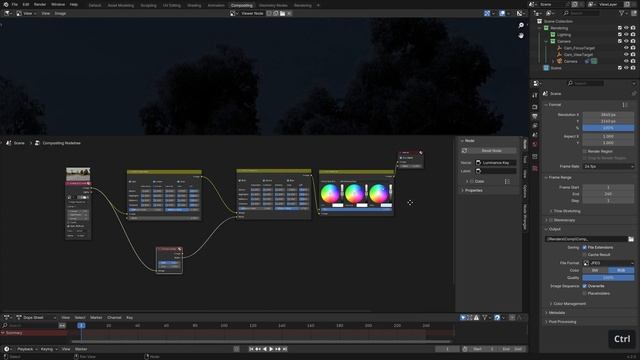This screenshot has height=360, width=640.
Task: Click the pan hand gizmo in the image viewer
Action: tap(521, 36)
